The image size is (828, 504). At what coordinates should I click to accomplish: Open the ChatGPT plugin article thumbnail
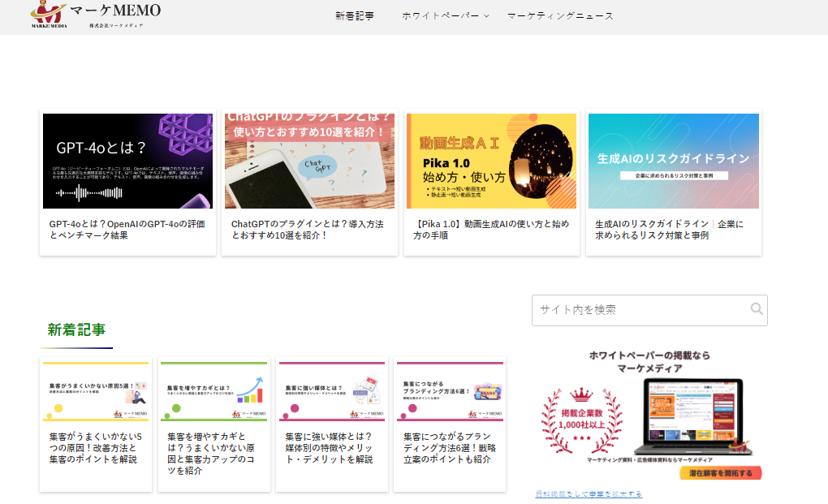309,161
